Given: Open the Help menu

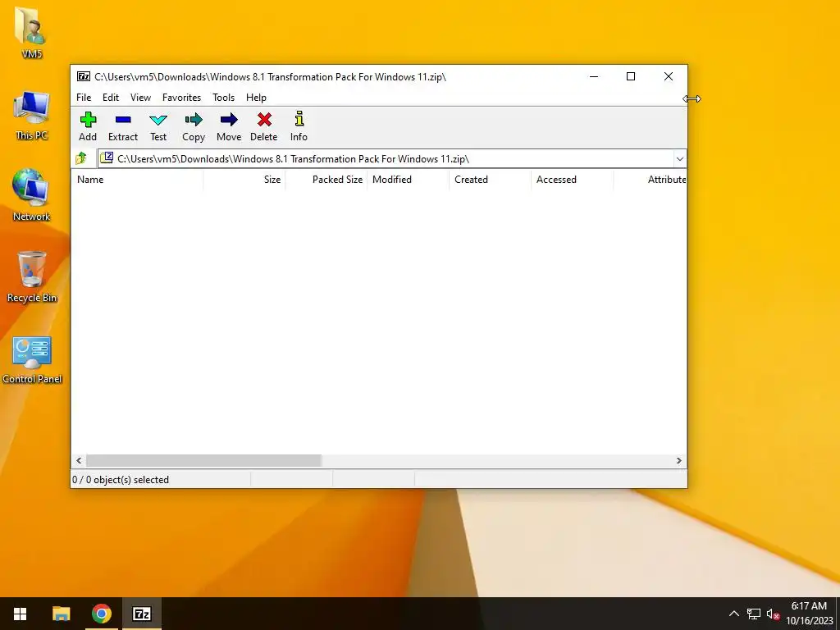Looking at the screenshot, I should pyautogui.click(x=256, y=98).
